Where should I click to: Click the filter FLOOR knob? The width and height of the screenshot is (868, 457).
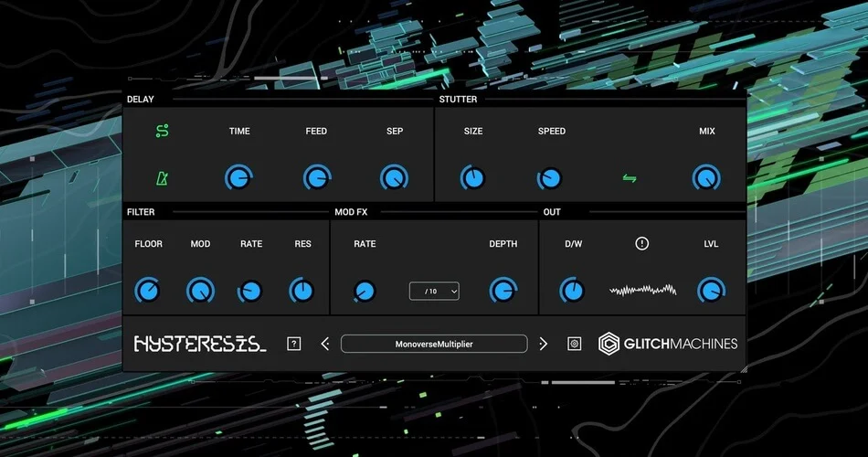pos(148,291)
